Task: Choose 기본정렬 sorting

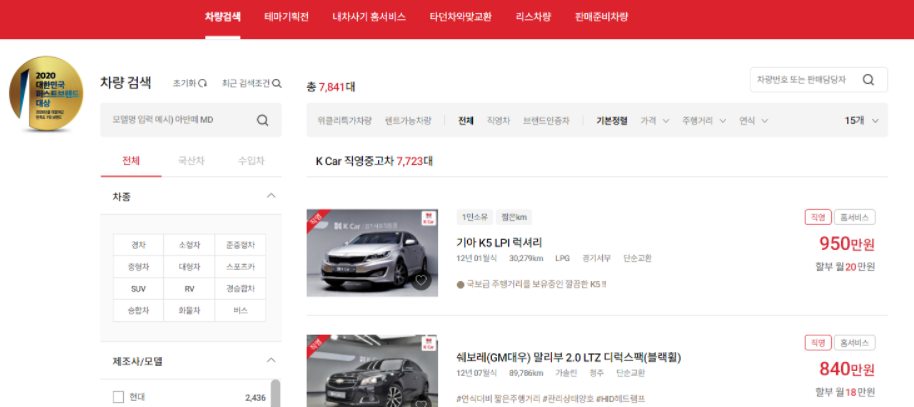Action: point(611,121)
